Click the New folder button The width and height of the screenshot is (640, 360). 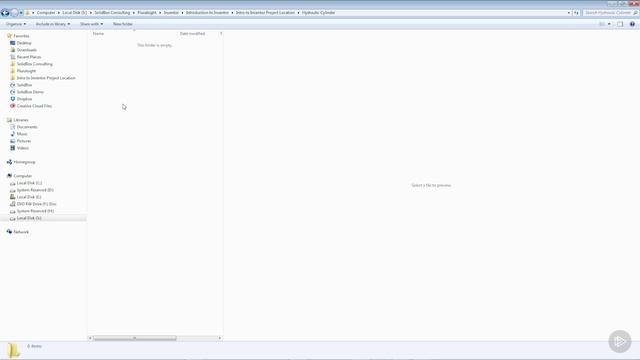(x=123, y=24)
